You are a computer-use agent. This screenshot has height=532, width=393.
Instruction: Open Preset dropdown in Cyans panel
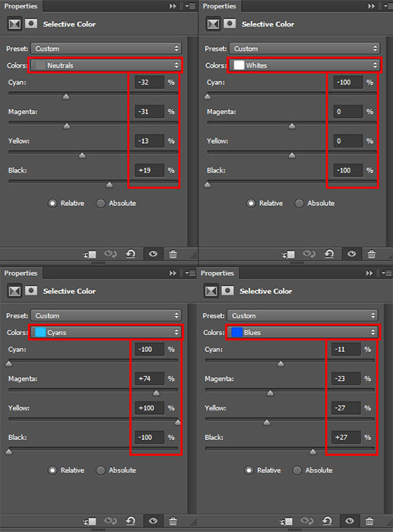coord(106,315)
